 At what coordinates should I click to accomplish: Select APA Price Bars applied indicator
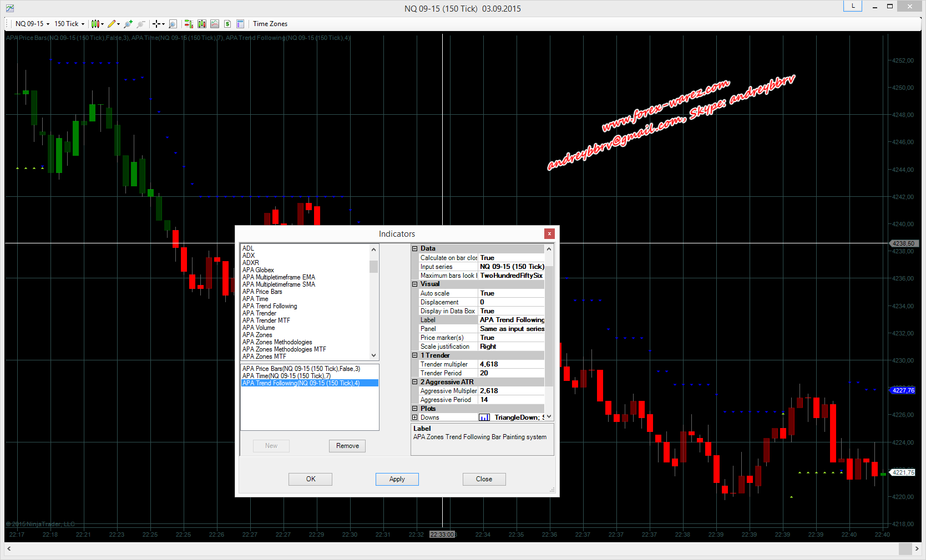pos(301,369)
